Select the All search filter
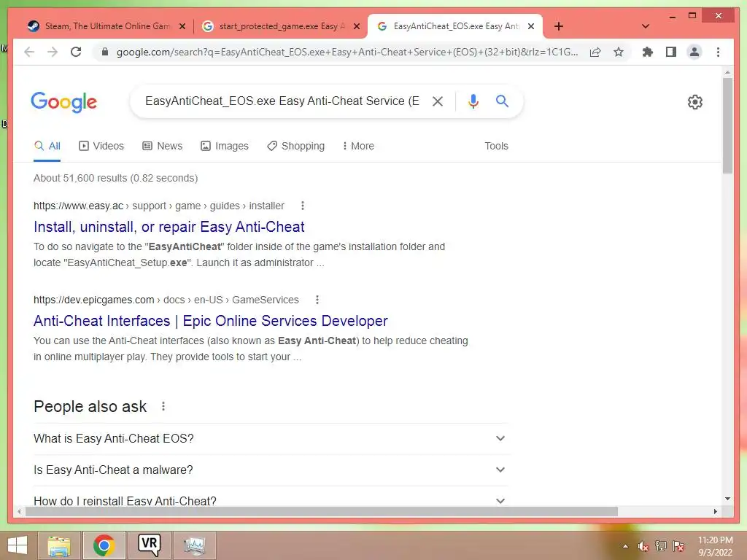Image resolution: width=747 pixels, height=560 pixels. 47,146
